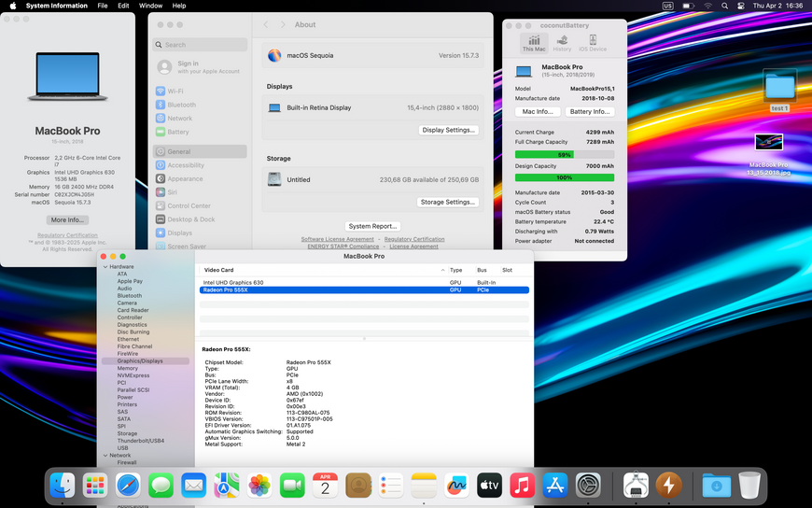Open Downloads folder in Dock

[717, 486]
